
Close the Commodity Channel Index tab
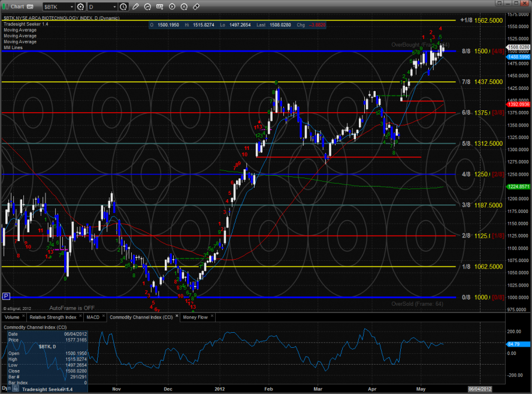pyautogui.click(x=176, y=317)
